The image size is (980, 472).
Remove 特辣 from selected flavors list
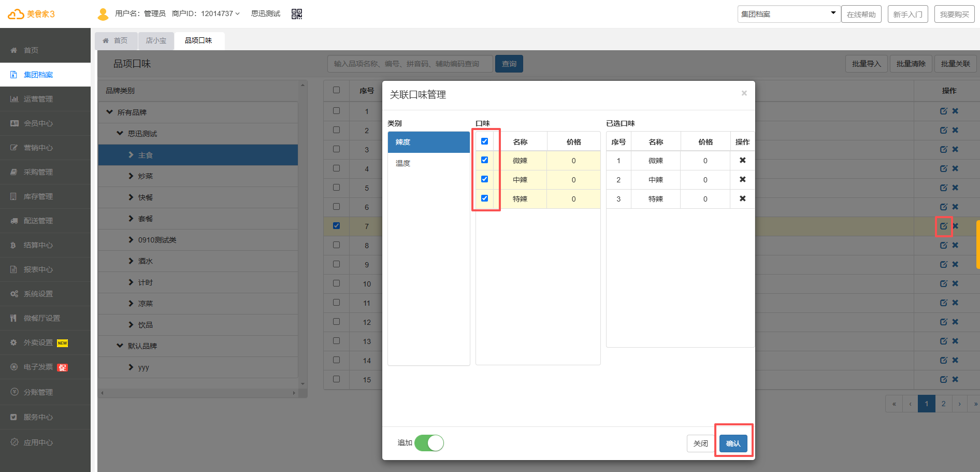(x=742, y=199)
